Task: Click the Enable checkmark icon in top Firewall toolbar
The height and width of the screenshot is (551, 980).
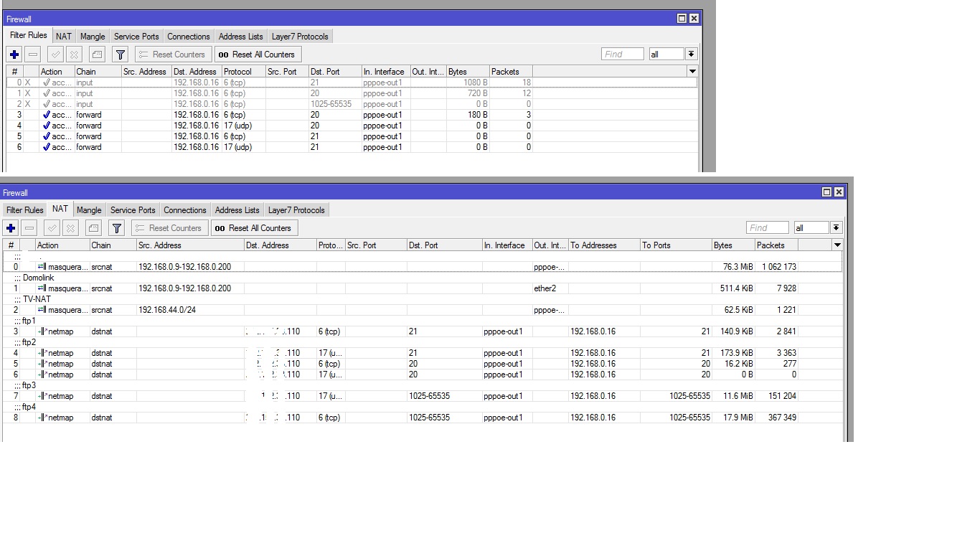Action: [x=55, y=55]
